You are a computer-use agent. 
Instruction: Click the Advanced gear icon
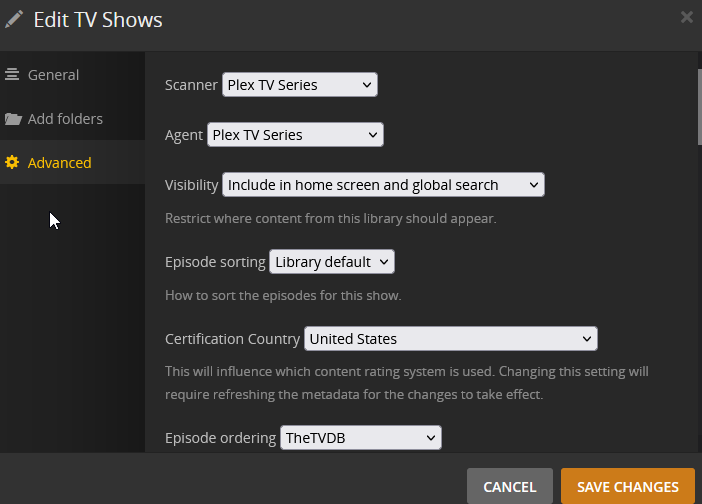[12, 162]
